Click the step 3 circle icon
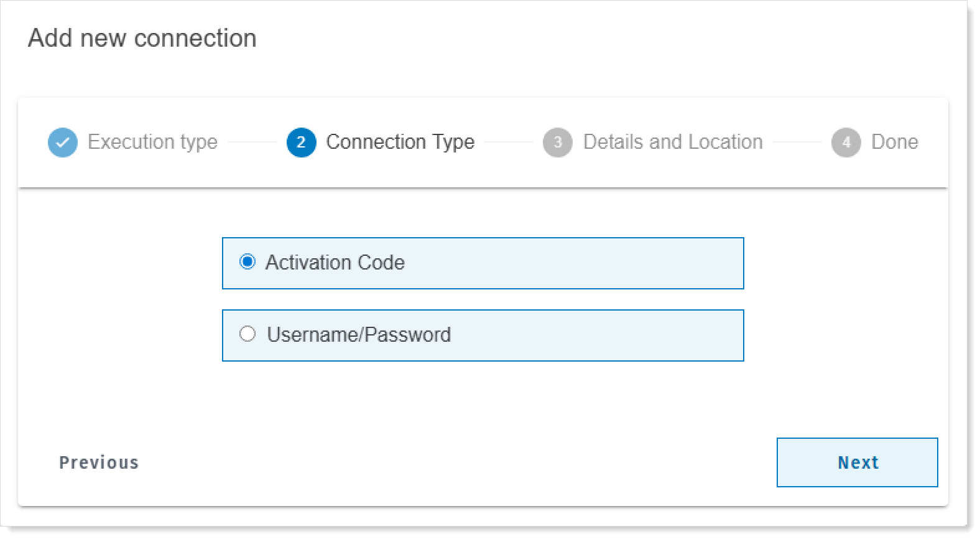 (x=558, y=143)
